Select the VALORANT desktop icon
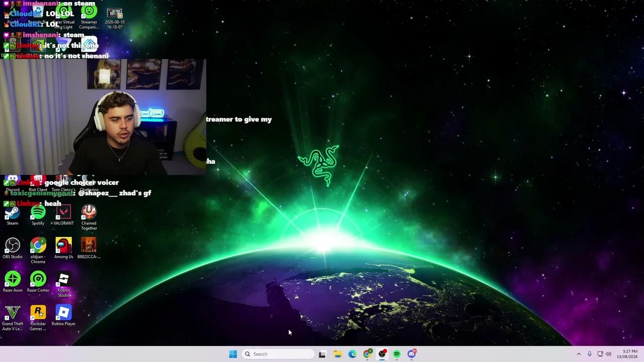This screenshot has height=362, width=644. click(x=63, y=216)
